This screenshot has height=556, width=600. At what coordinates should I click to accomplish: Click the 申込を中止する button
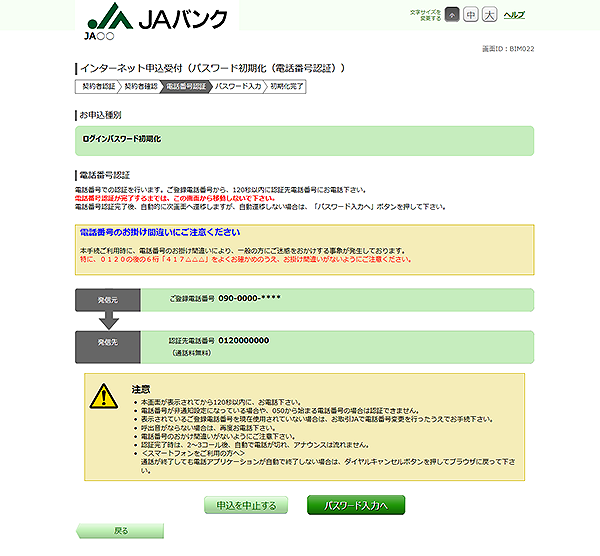click(246, 505)
